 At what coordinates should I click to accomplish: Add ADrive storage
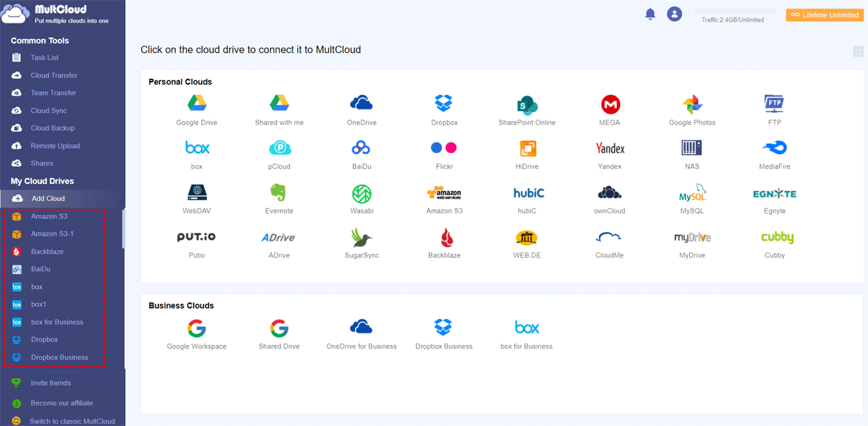[x=279, y=243]
